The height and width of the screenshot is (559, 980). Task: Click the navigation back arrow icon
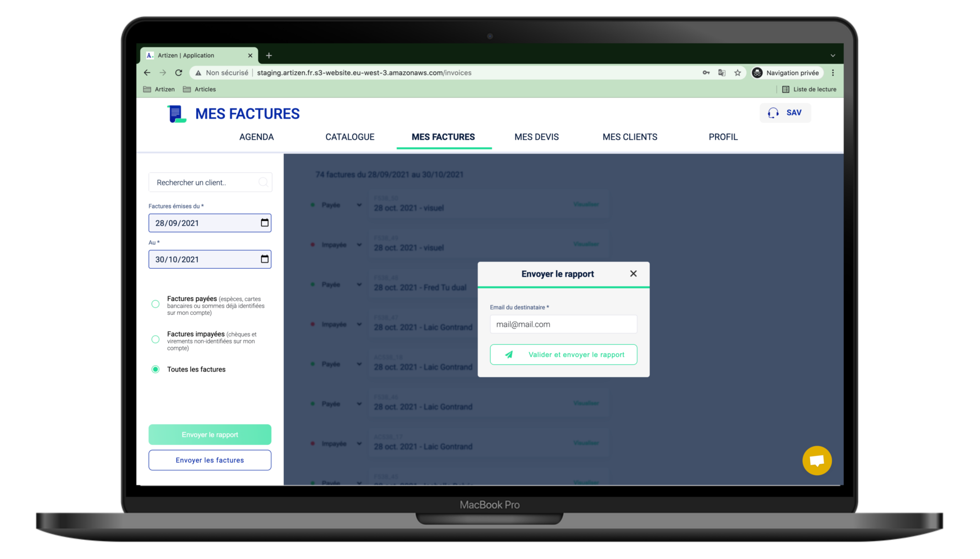tap(148, 73)
